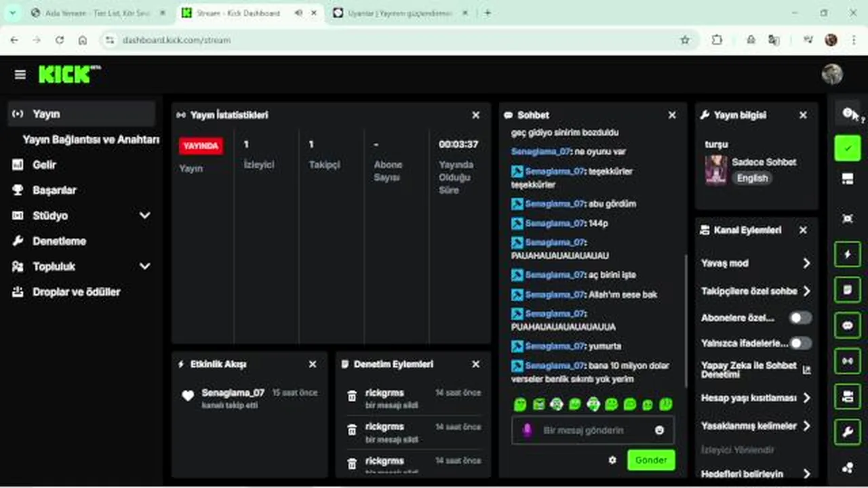Click the Sadece Sohbet category thumbnail

[x=716, y=170]
